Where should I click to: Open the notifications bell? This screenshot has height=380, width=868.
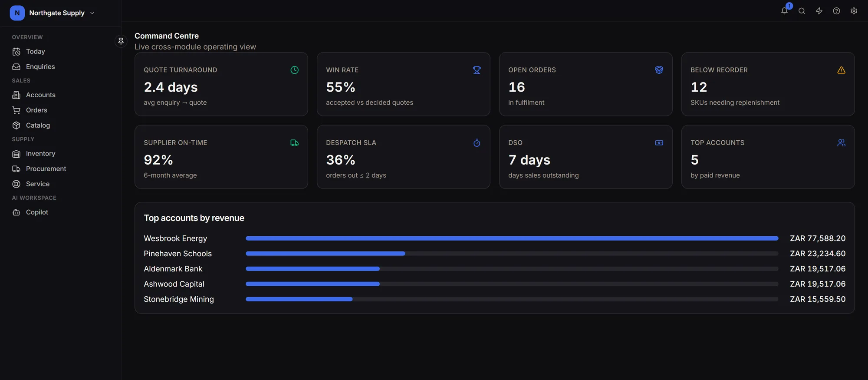pyautogui.click(x=784, y=11)
